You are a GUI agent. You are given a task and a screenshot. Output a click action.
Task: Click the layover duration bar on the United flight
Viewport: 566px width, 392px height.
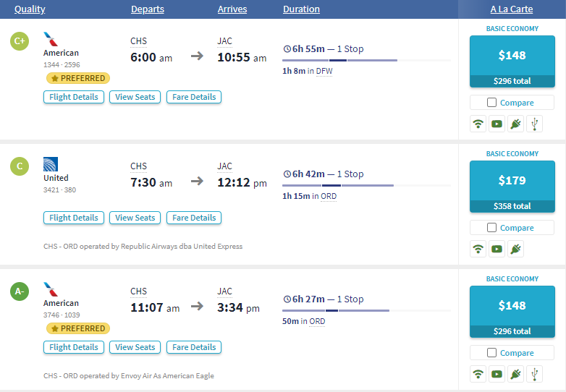[331, 186]
